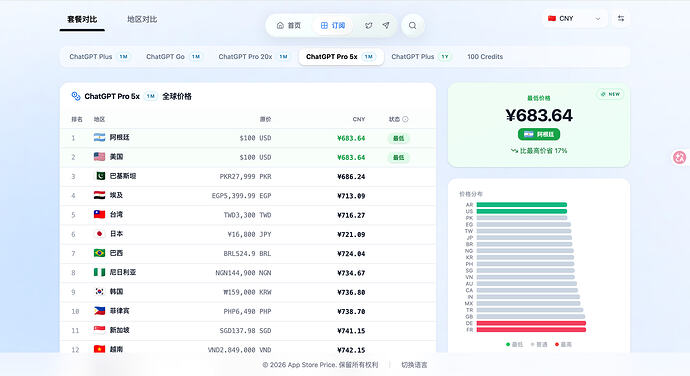
Task: Click TWD3,300 TWD original price
Action: click(x=247, y=215)
